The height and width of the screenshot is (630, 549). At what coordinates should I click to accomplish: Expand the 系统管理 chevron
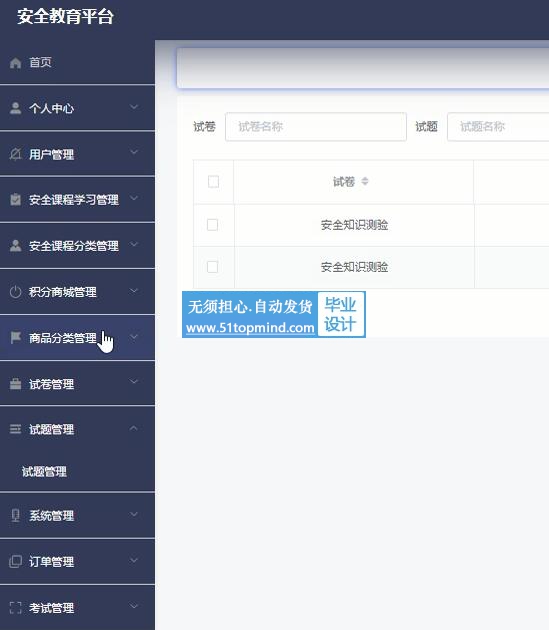click(x=134, y=514)
